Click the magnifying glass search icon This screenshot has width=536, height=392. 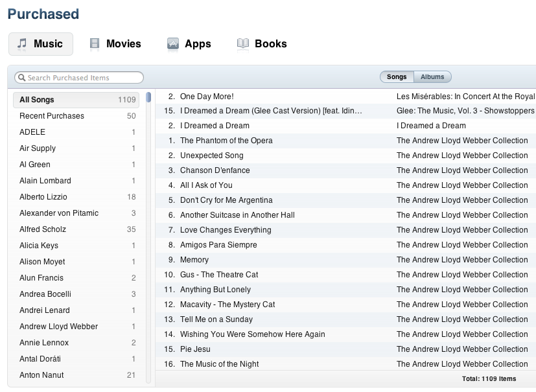click(21, 78)
